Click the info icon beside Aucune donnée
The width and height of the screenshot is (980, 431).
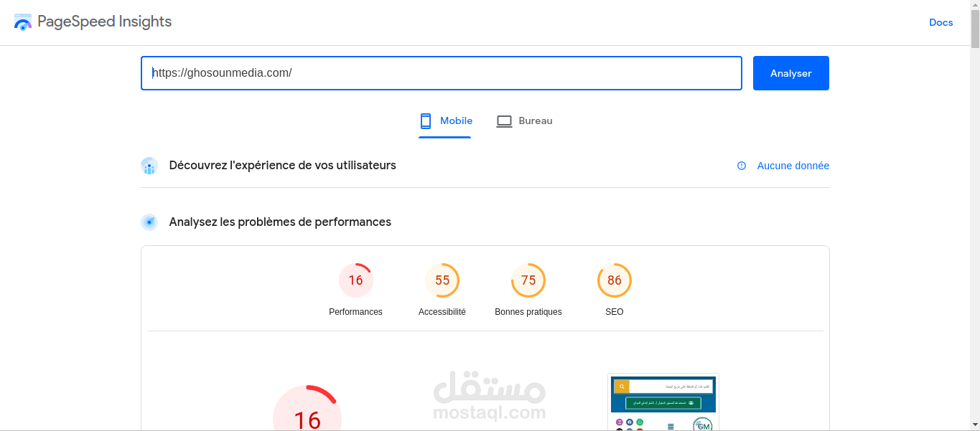(x=742, y=166)
